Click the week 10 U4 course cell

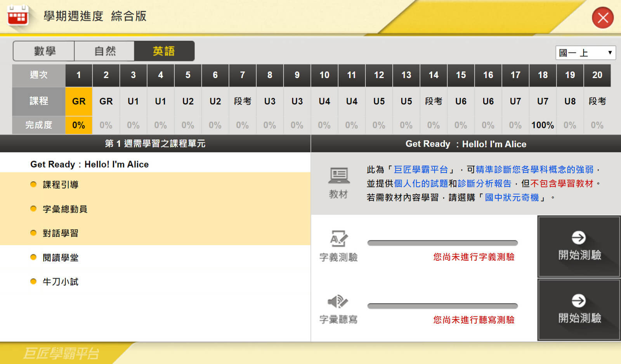tap(324, 101)
